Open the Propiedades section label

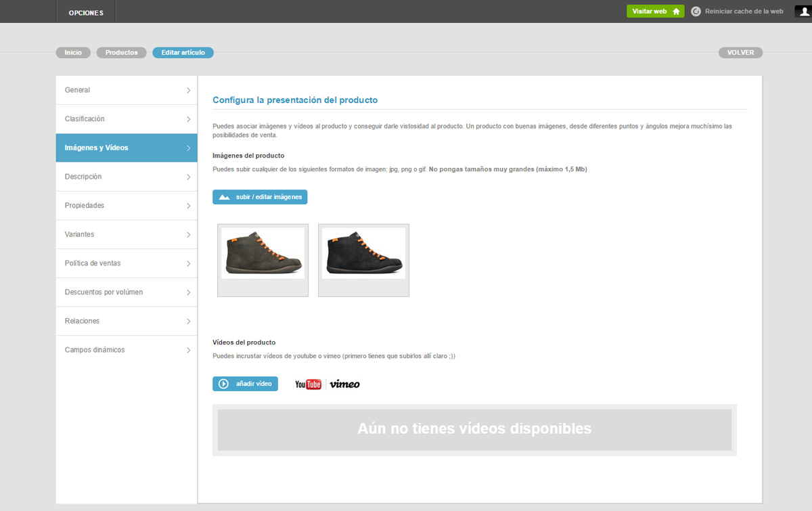coord(85,206)
